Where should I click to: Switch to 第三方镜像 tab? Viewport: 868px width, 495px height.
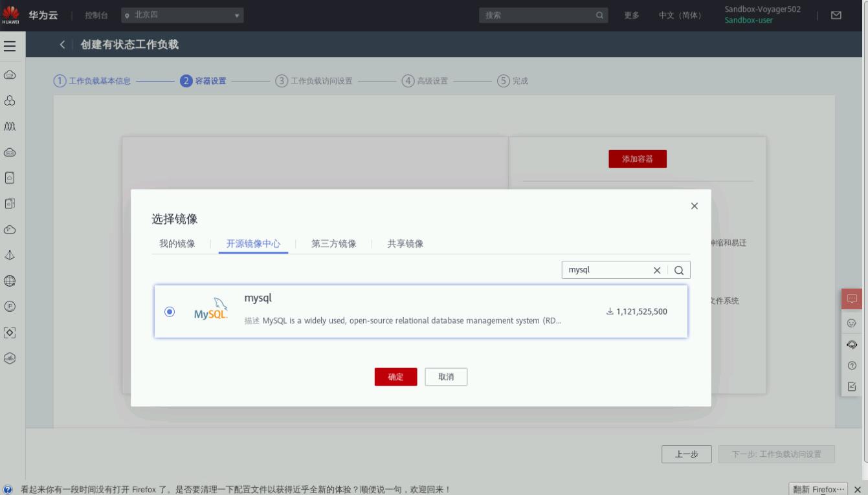334,244
